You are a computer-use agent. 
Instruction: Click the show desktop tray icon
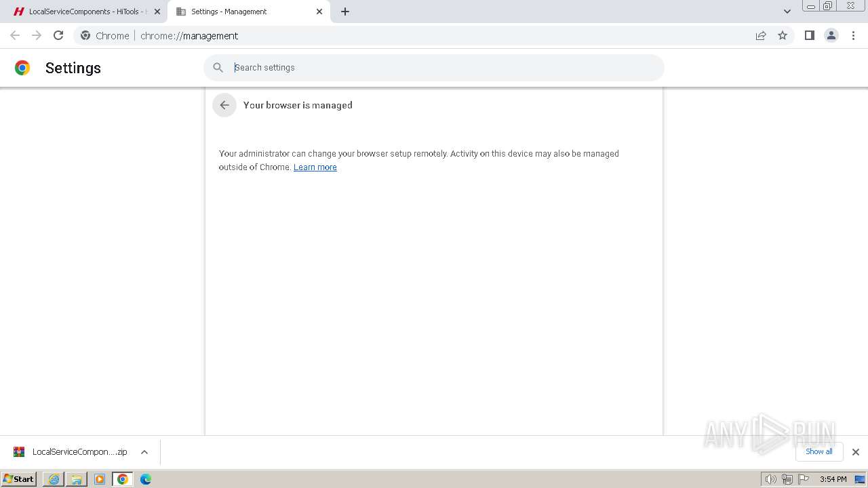tap(860, 479)
